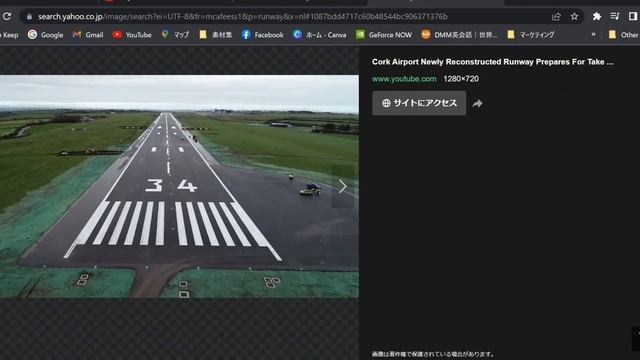The width and height of the screenshot is (640, 360).
Task: Reload the page with the refresh icon
Action: (7, 16)
